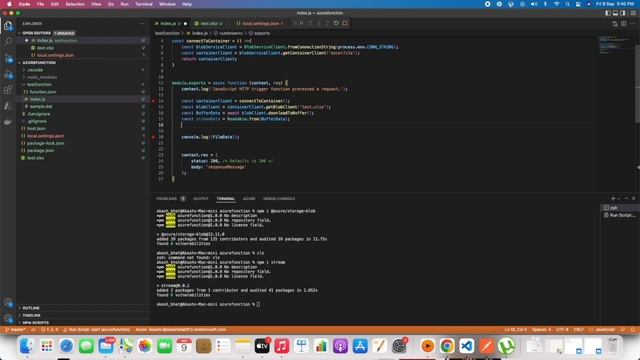
Task: Open the Run menu
Action: click(x=124, y=4)
